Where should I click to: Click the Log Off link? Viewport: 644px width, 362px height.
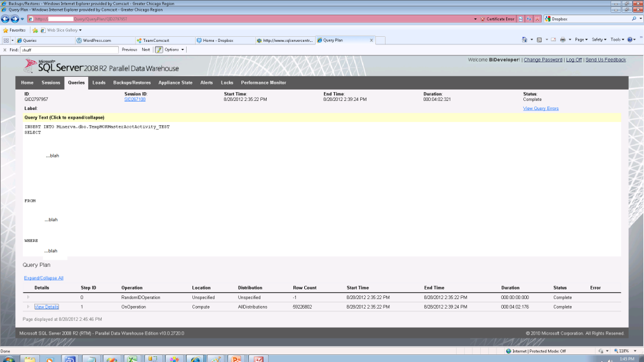click(574, 60)
